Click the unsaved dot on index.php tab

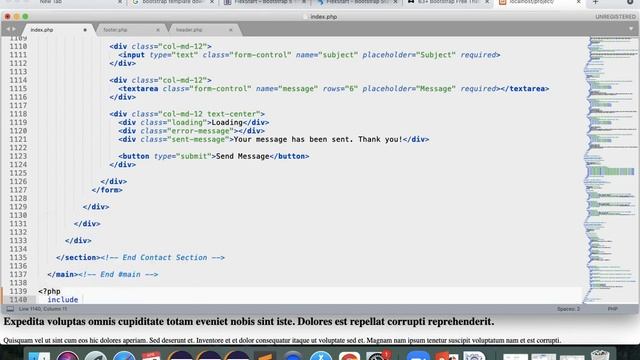pos(85,30)
